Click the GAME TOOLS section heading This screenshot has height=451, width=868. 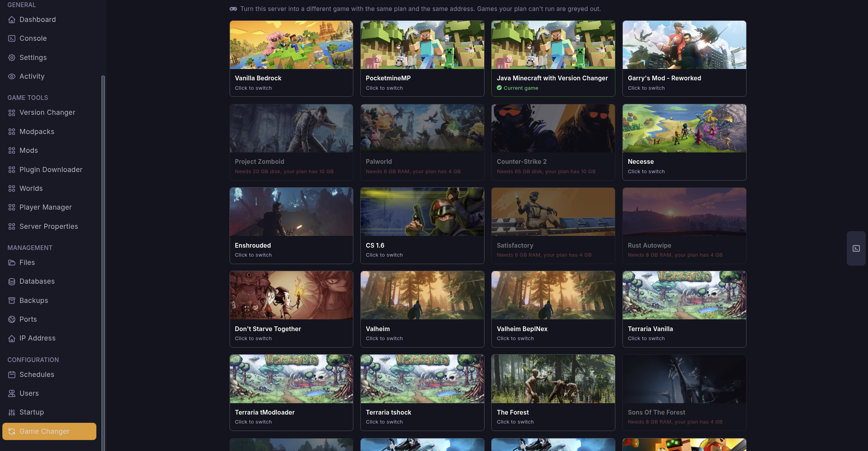[28, 98]
